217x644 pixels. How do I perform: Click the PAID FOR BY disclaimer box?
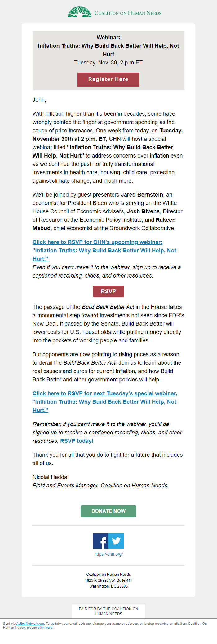click(x=108, y=611)
